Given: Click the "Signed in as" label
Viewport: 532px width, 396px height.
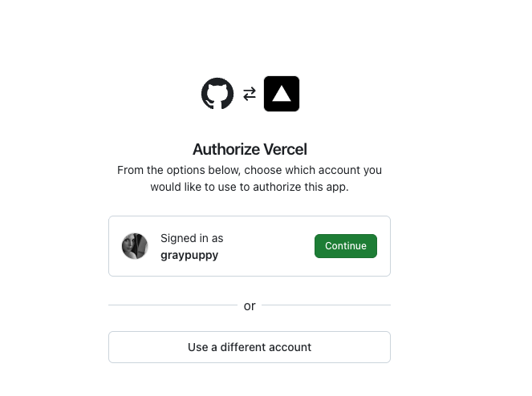Looking at the screenshot, I should pos(192,238).
